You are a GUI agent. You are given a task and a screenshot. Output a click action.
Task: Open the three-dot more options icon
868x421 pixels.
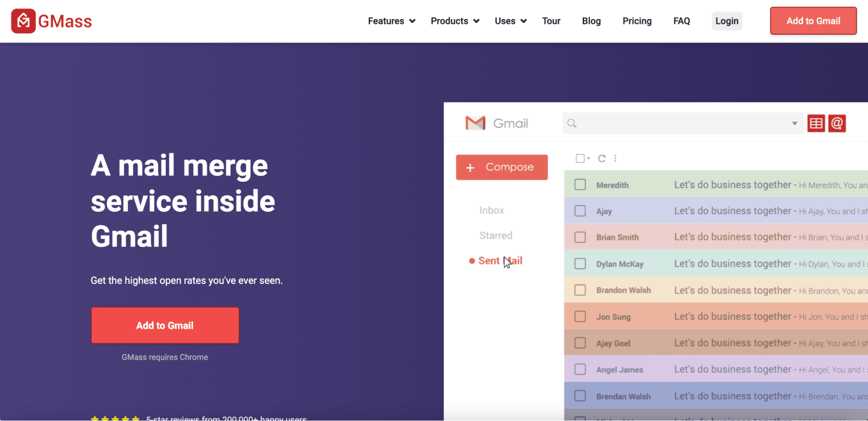point(615,158)
